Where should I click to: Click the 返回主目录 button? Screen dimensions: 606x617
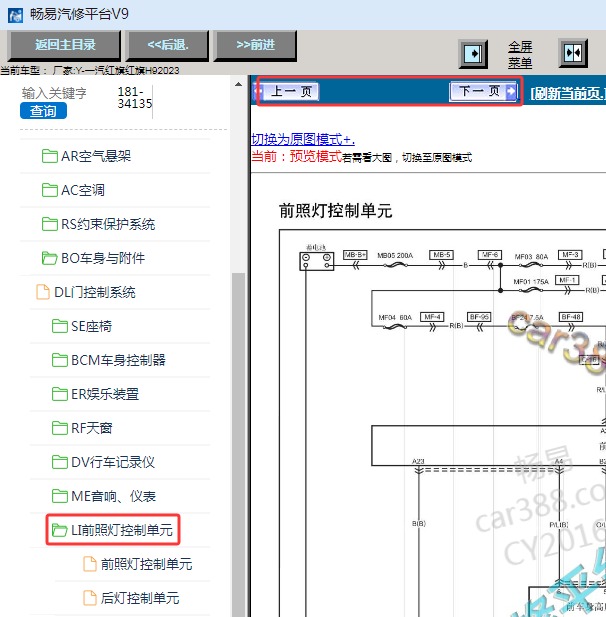coord(65,45)
